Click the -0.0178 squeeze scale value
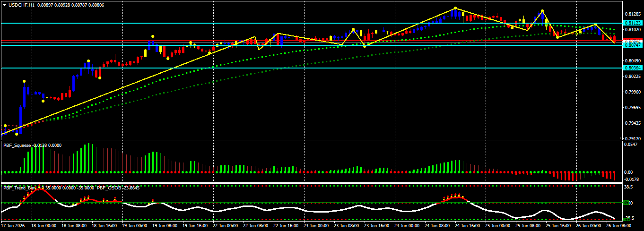The height and width of the screenshot is (231, 644). pos(632,180)
